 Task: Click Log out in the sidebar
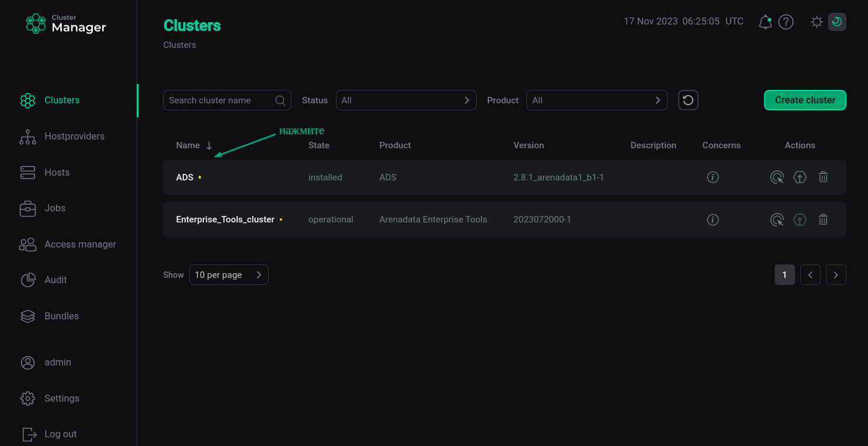pos(61,434)
